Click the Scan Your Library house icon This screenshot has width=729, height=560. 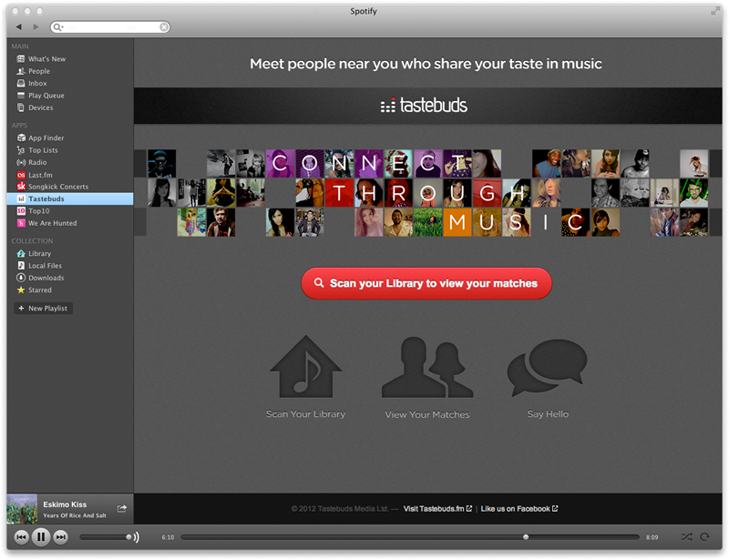[305, 368]
